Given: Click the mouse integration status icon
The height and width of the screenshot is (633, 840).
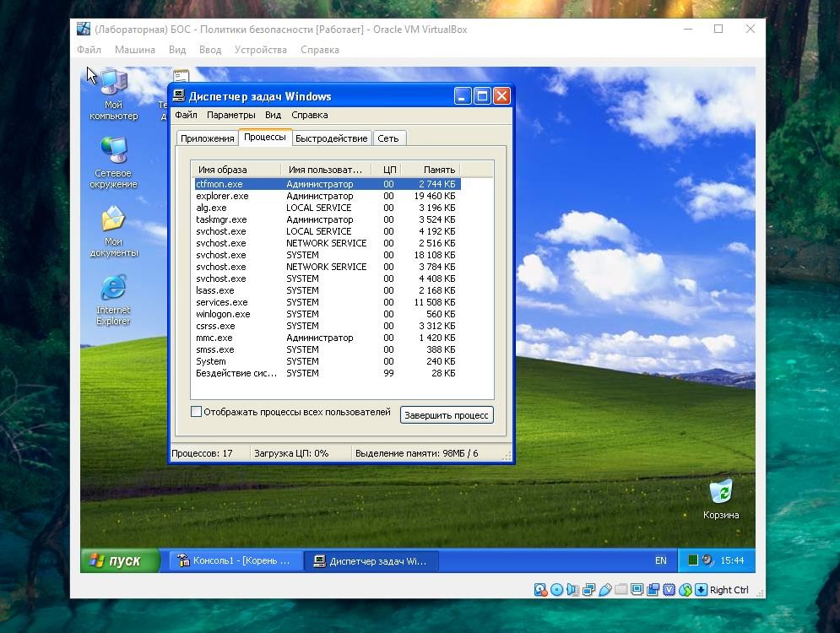Looking at the screenshot, I should [x=686, y=590].
